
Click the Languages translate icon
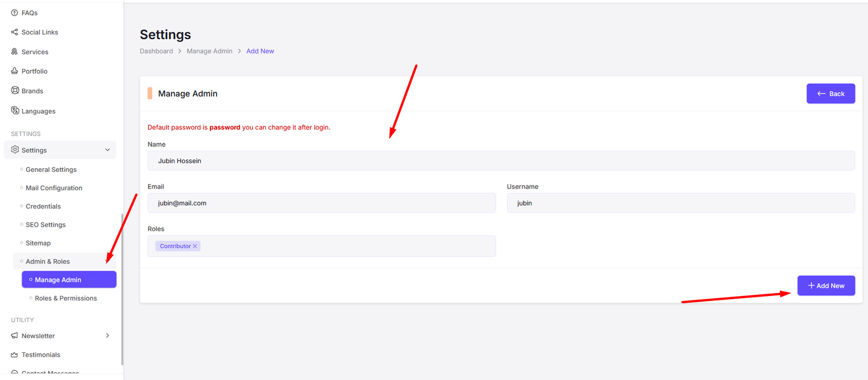pyautogui.click(x=15, y=111)
